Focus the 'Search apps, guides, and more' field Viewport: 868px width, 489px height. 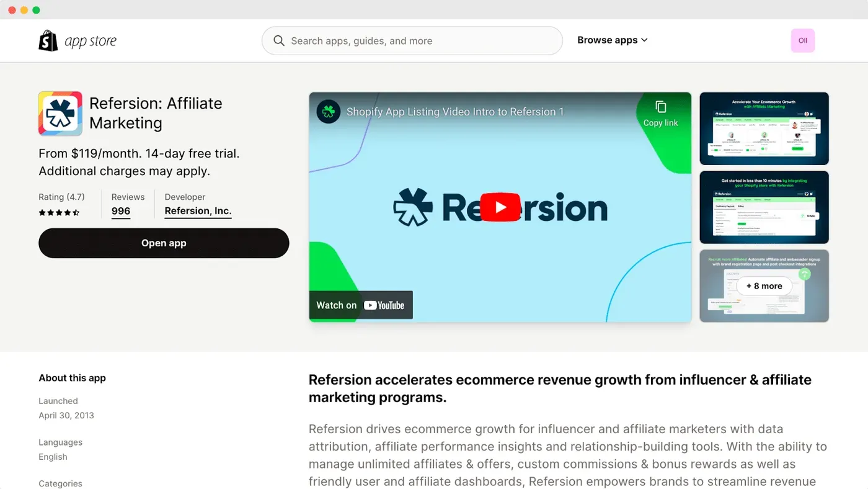click(x=412, y=41)
